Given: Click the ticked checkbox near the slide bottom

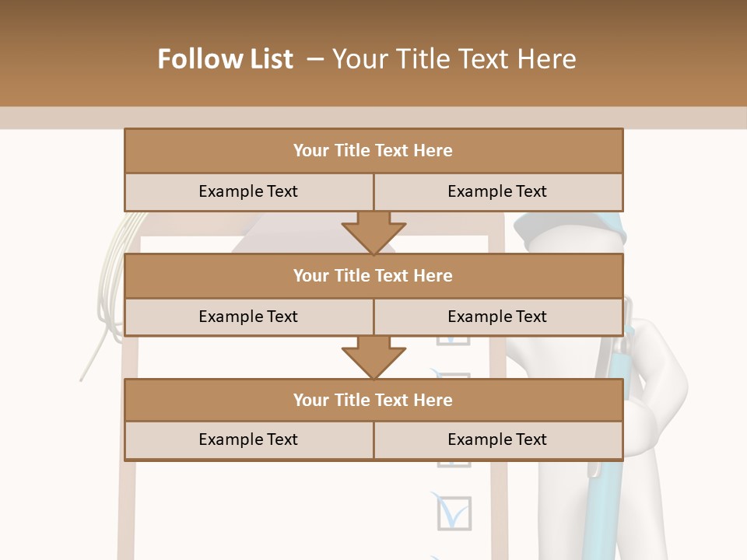Looking at the screenshot, I should point(454,513).
